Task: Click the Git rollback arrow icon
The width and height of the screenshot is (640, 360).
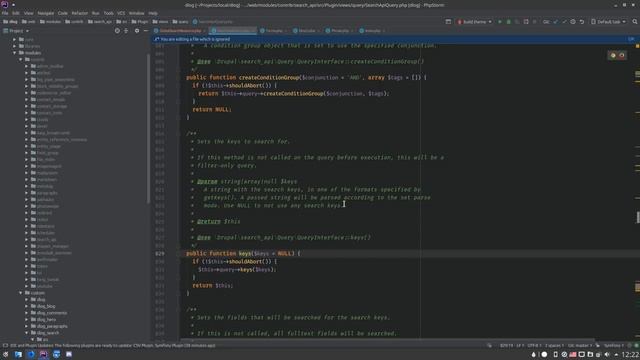Action: 582,22
